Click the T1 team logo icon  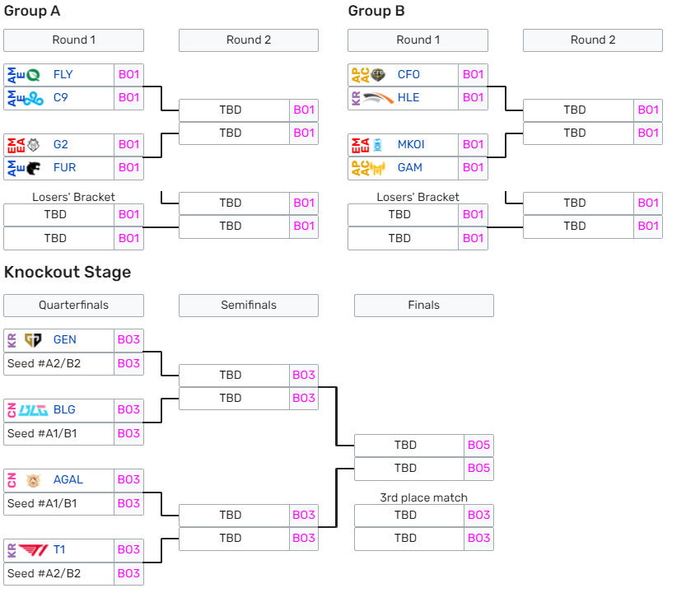(33, 550)
